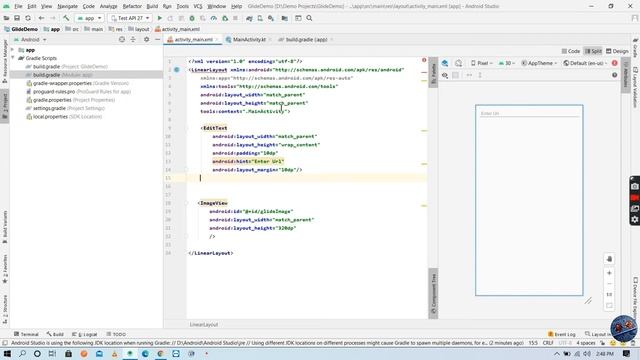Click the gutter icon beside LinearLayout line
This screenshot has height=360, width=640.
point(177,70)
